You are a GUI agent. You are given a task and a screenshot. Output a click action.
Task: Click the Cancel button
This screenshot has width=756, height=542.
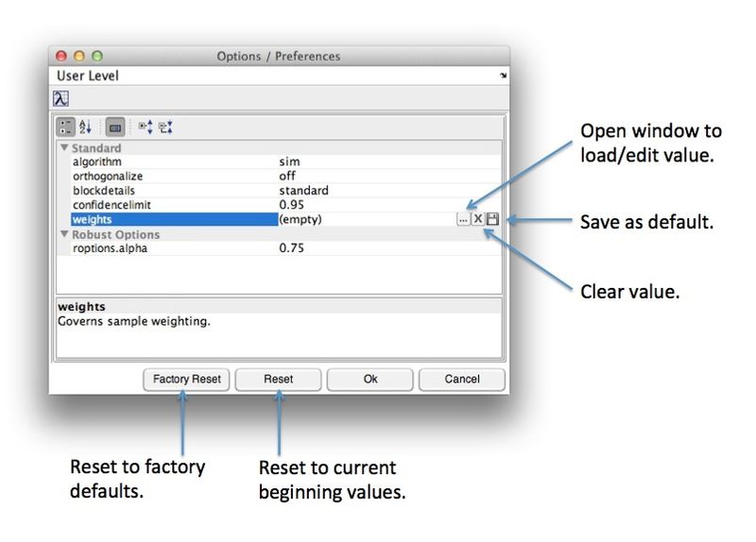(461, 379)
